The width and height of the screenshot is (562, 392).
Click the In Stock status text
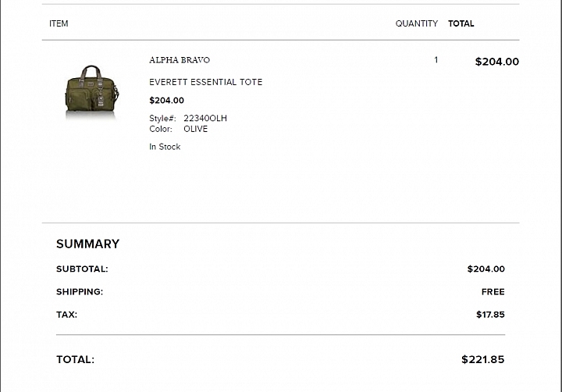tap(165, 147)
